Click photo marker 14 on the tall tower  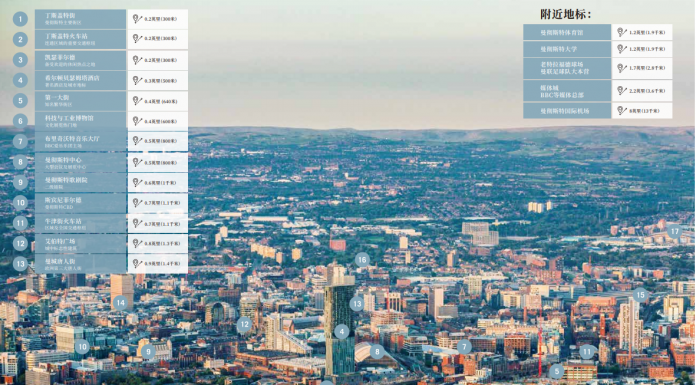point(120,303)
